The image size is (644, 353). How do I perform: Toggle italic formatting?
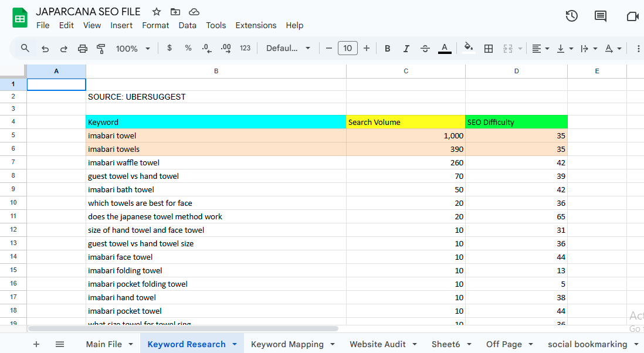point(406,49)
